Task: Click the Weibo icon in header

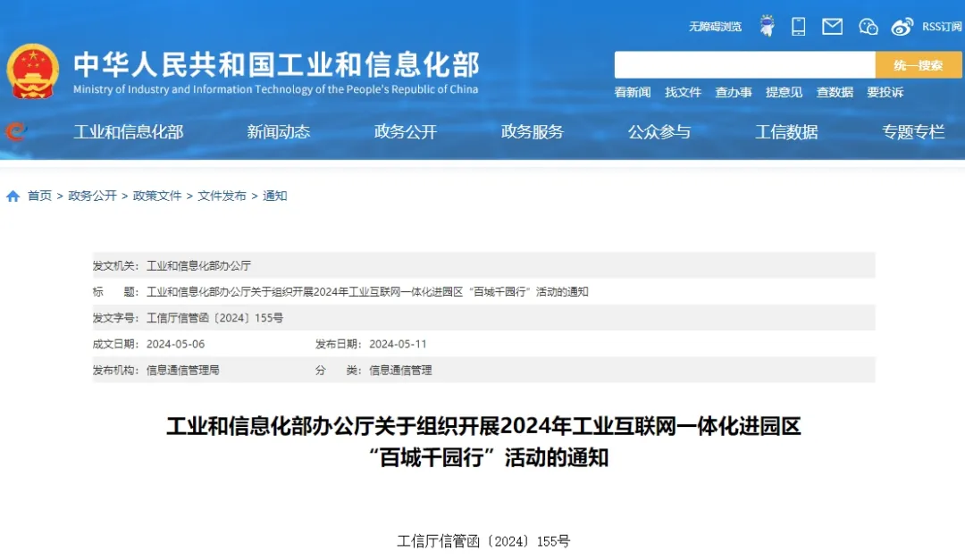Action: (x=902, y=26)
